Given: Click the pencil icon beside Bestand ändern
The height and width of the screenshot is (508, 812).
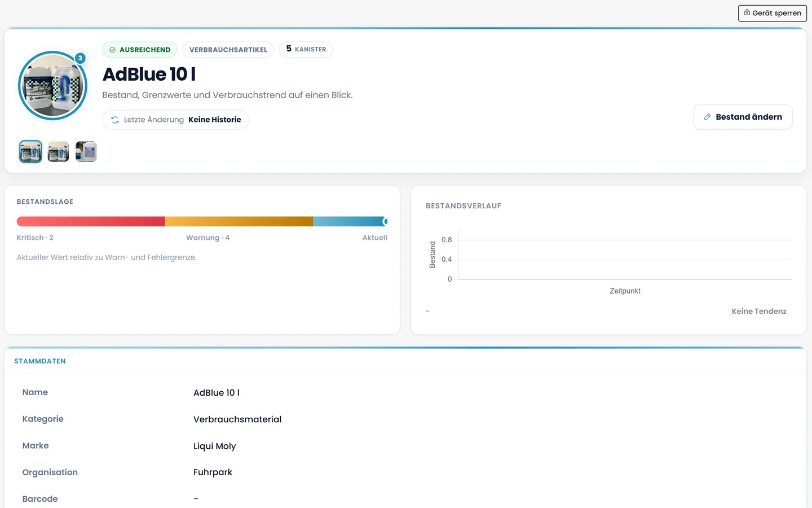Looking at the screenshot, I should [707, 117].
